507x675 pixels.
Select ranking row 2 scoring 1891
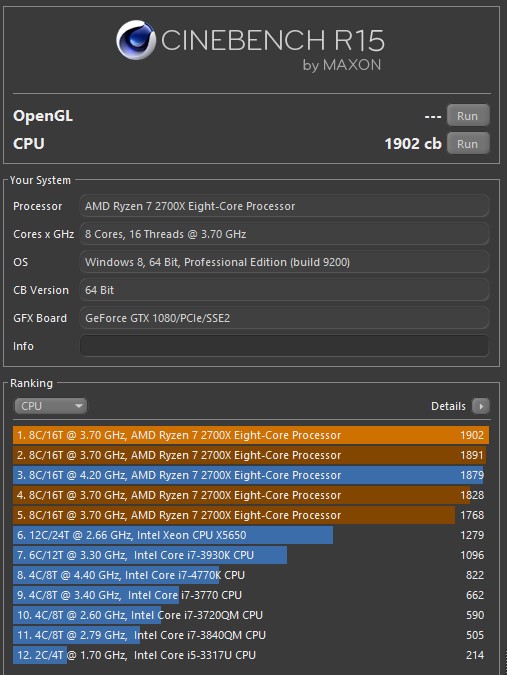pos(251,455)
